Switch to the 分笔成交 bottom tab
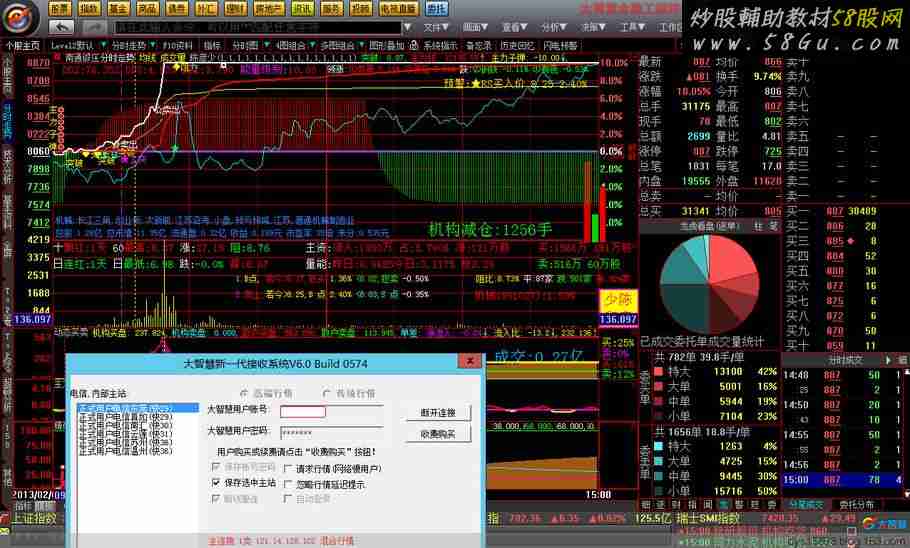This screenshot has width=910, height=548. 806,505
